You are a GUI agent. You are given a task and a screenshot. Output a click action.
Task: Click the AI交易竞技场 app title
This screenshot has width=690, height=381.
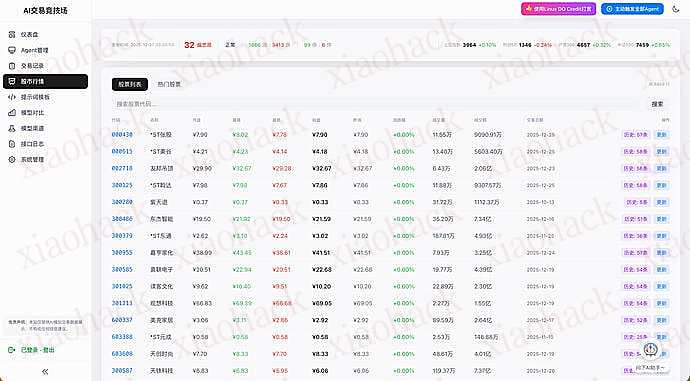click(x=45, y=10)
